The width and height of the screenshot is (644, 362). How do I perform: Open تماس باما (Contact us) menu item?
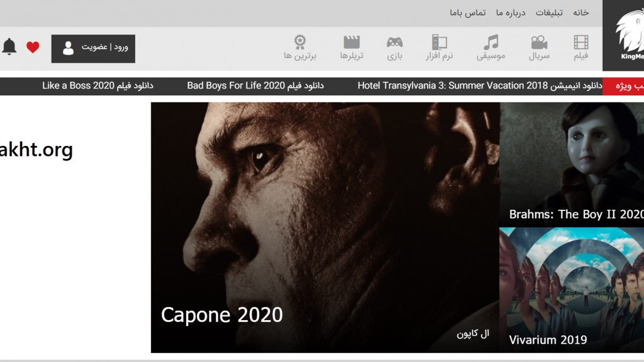tap(467, 13)
